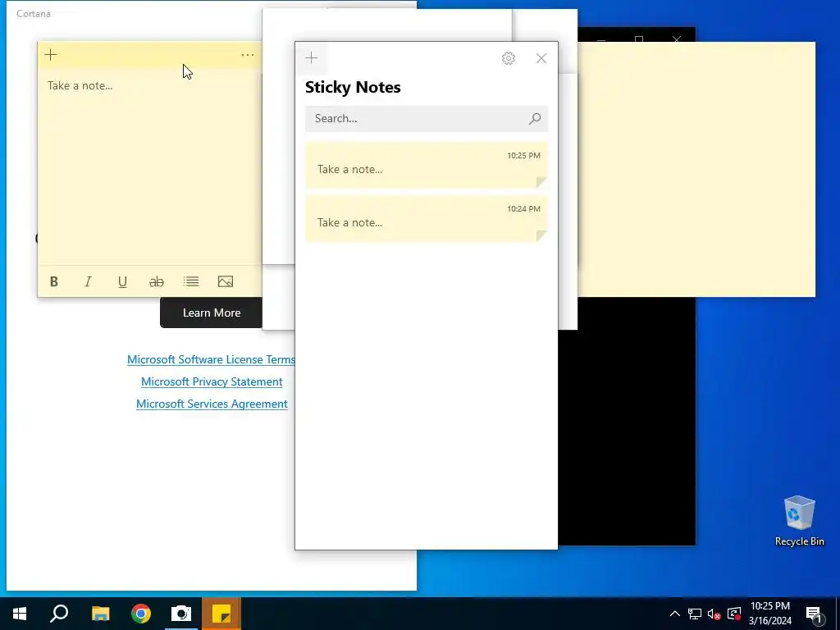Open File Explorer from the taskbar
Image resolution: width=840 pixels, height=630 pixels.
pos(100,614)
